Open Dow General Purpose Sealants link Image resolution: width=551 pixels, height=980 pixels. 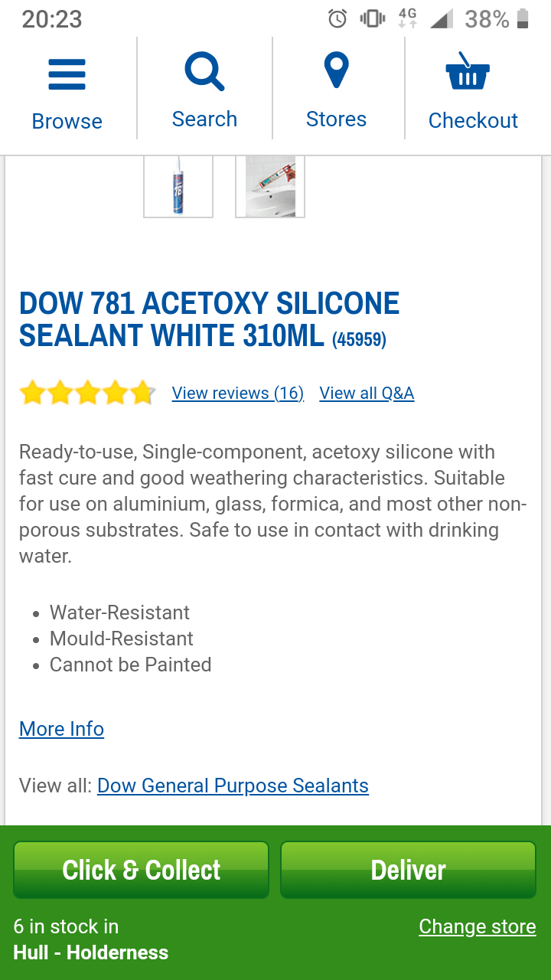233,786
